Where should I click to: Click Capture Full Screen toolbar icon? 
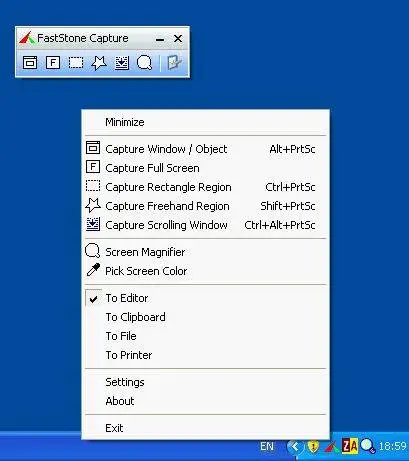(x=53, y=63)
